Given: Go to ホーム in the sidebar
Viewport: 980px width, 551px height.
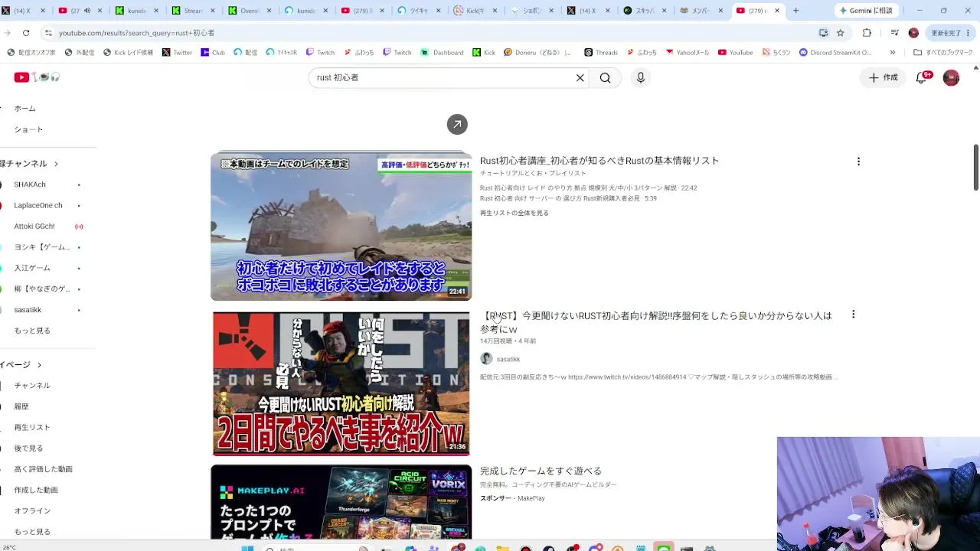Looking at the screenshot, I should tap(25, 109).
